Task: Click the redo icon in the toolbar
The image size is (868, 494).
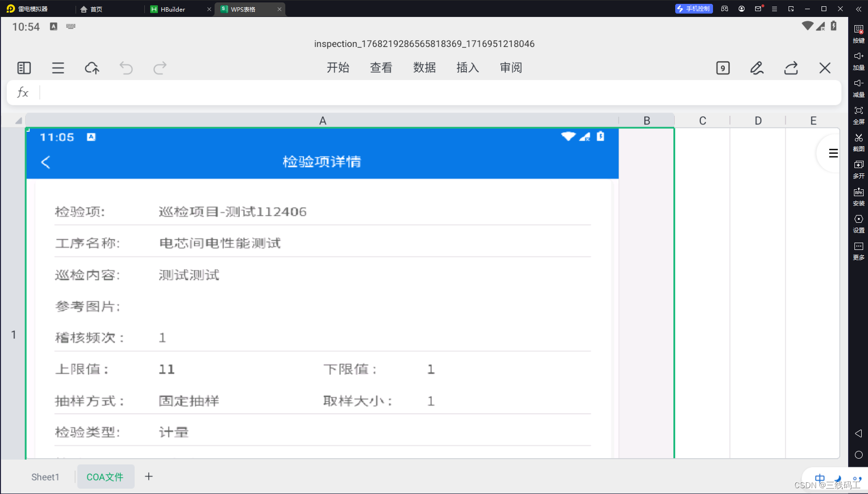Action: tap(160, 68)
